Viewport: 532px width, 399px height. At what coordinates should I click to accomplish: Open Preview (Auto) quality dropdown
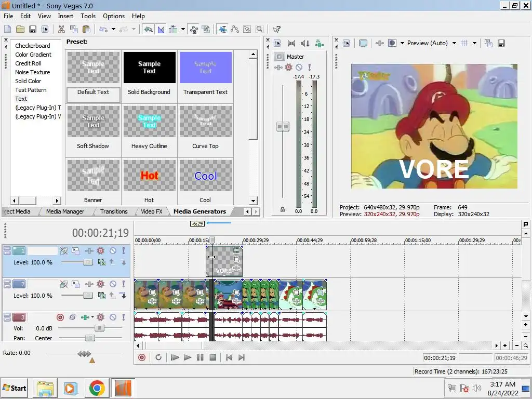pyautogui.click(x=454, y=43)
